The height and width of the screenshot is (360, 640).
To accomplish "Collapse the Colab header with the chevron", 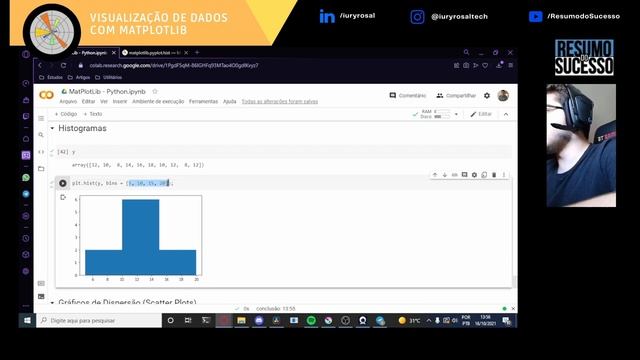I will 506,114.
